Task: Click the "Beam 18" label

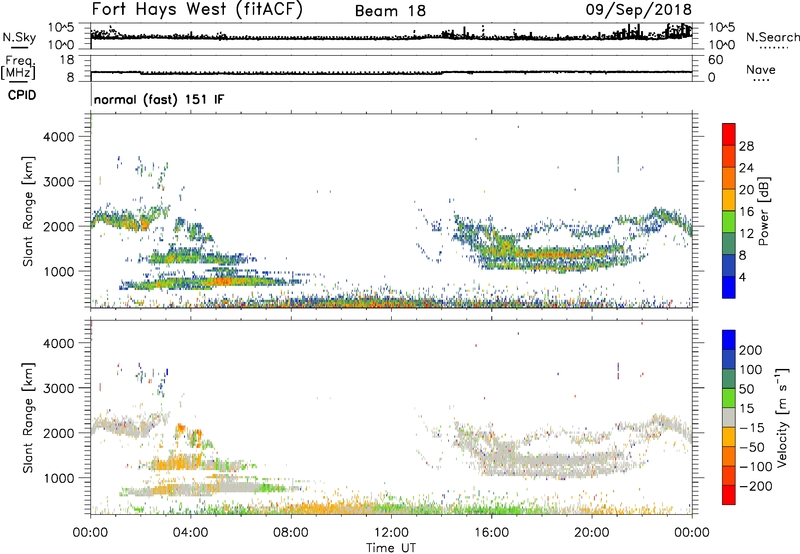Action: click(x=390, y=11)
